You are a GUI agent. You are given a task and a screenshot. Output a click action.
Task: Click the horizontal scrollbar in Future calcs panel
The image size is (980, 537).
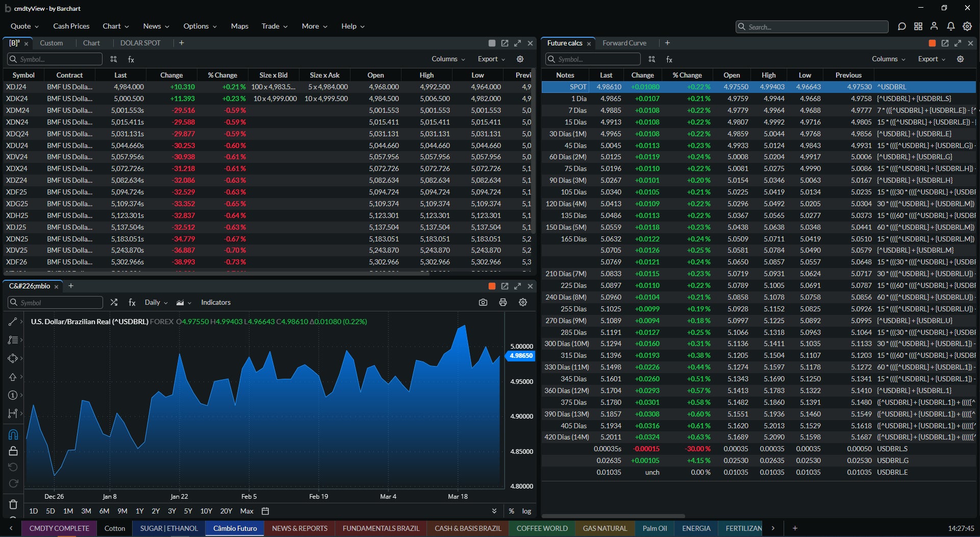tap(613, 516)
